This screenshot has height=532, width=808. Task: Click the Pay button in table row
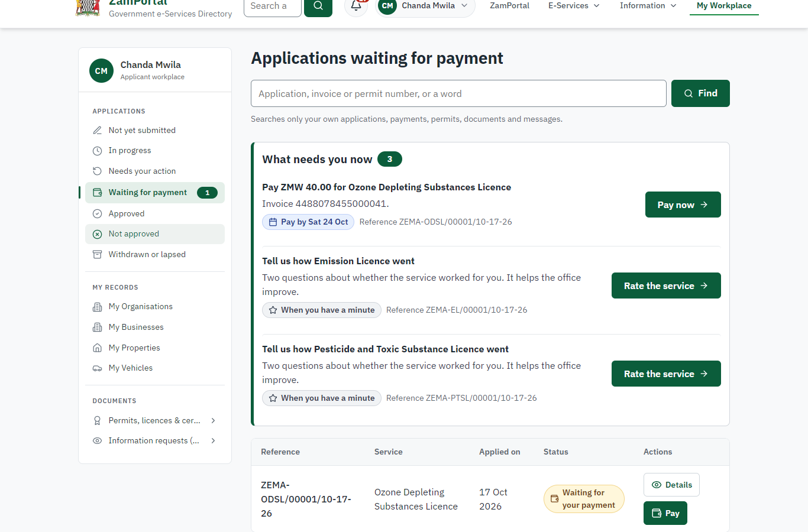tap(665, 513)
